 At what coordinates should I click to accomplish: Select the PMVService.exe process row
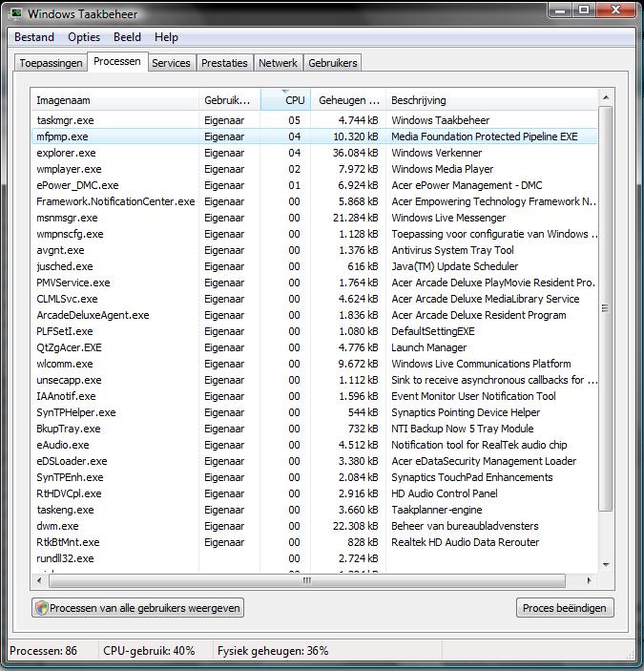314,283
